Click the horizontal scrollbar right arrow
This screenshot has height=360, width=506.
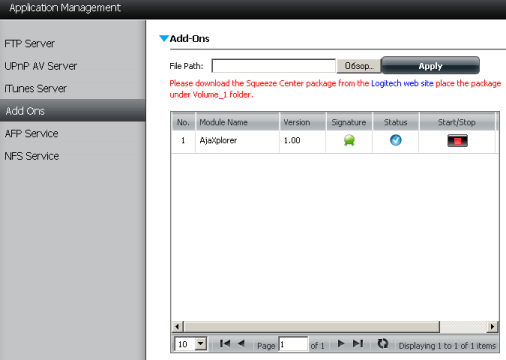[x=492, y=327]
